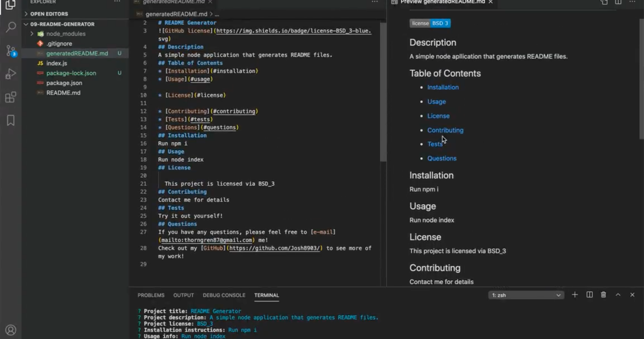Click the Installation link in preview

(x=443, y=87)
